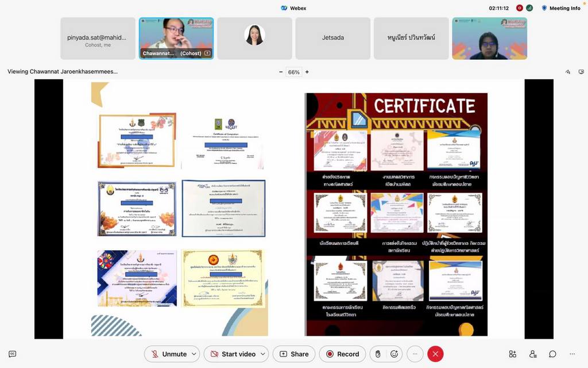Click the Share button
588x368 pixels.
click(294, 354)
